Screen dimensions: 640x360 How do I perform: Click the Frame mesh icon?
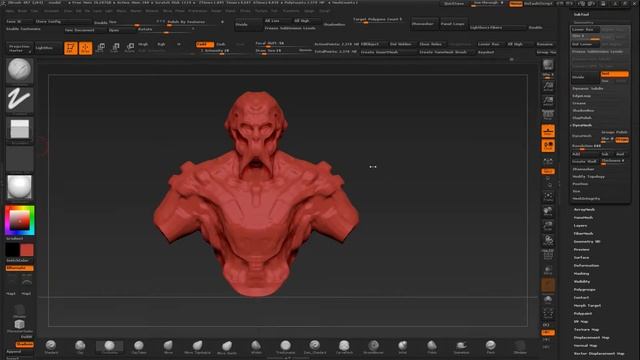coord(548,197)
